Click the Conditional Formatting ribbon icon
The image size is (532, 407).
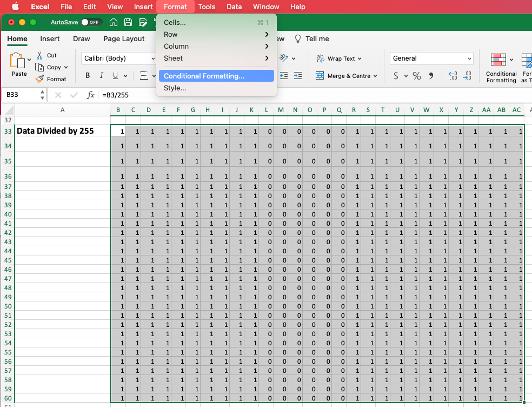498,60
